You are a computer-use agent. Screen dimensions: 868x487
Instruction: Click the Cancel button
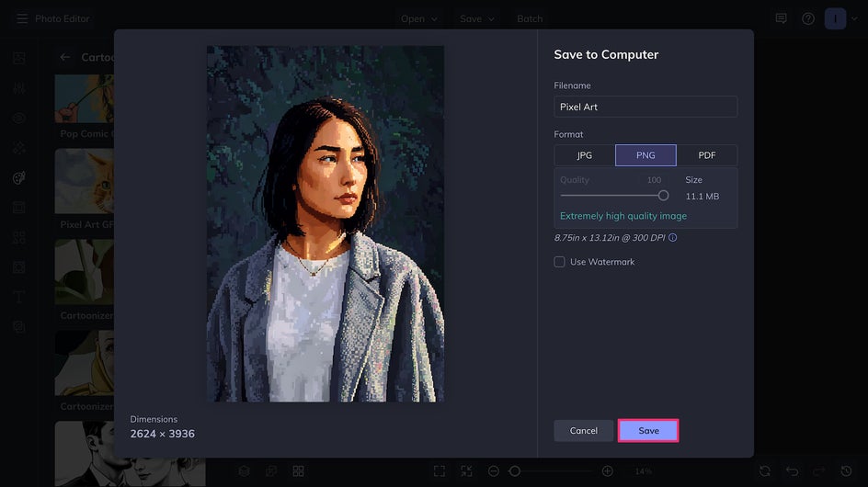click(584, 431)
